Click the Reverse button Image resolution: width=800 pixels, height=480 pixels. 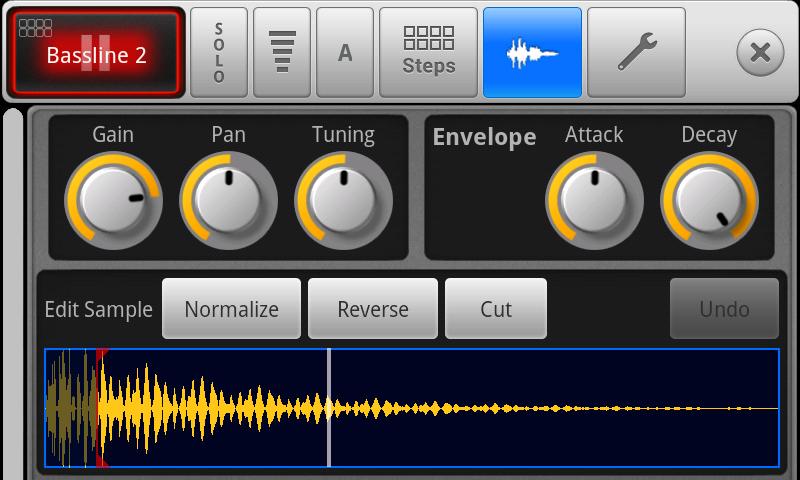click(373, 309)
